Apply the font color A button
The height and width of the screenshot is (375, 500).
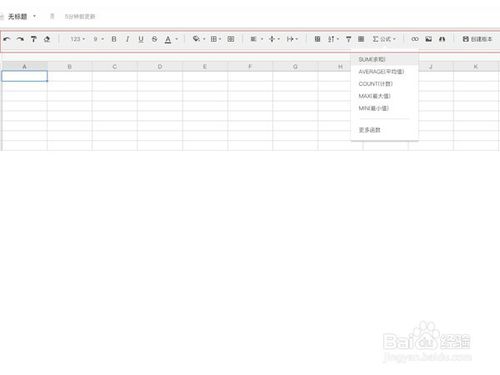tap(168, 40)
